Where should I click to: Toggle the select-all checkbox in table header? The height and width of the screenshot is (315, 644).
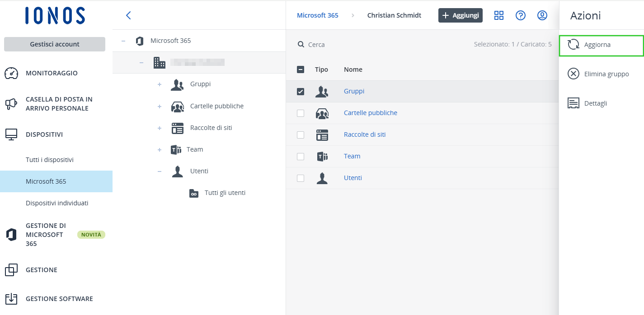(301, 69)
